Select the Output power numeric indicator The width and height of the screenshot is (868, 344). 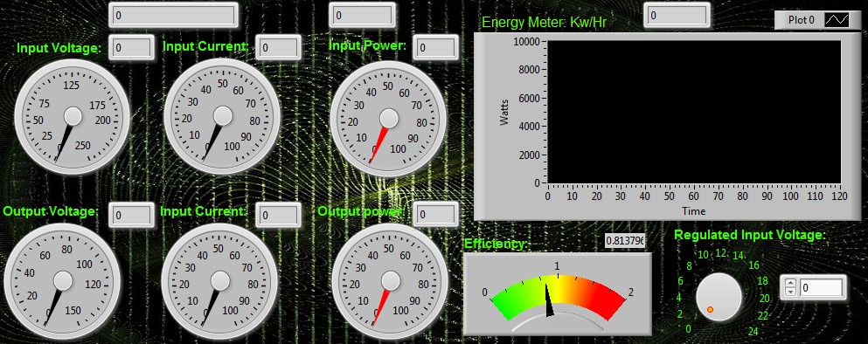435,215
